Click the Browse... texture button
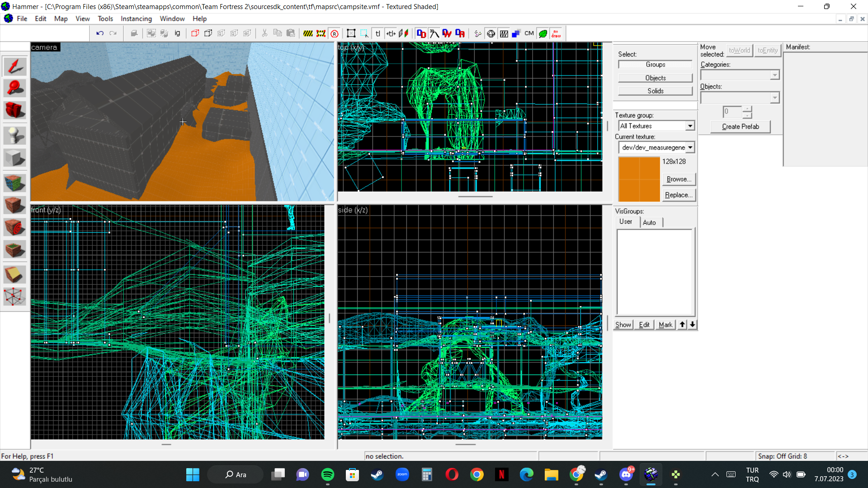This screenshot has height=488, width=868. tap(679, 179)
